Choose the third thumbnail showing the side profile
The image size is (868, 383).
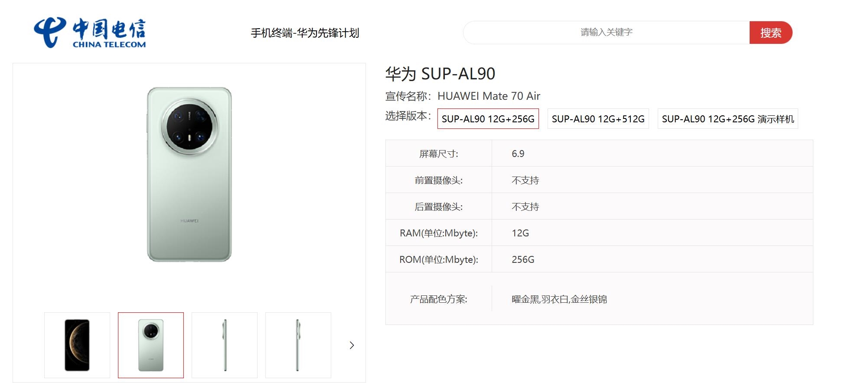(225, 345)
